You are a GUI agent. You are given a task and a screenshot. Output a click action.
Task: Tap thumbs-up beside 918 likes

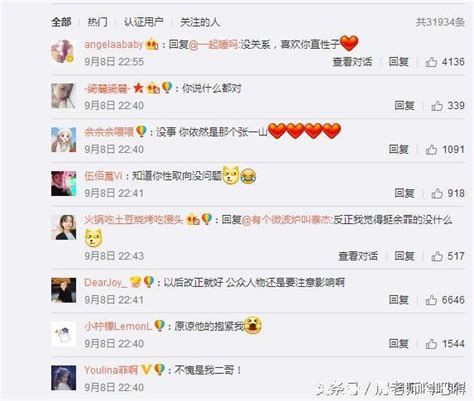[437, 193]
